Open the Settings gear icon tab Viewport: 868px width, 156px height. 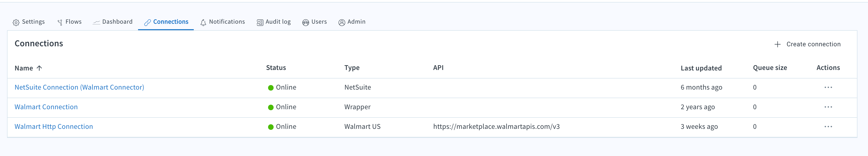point(16,22)
